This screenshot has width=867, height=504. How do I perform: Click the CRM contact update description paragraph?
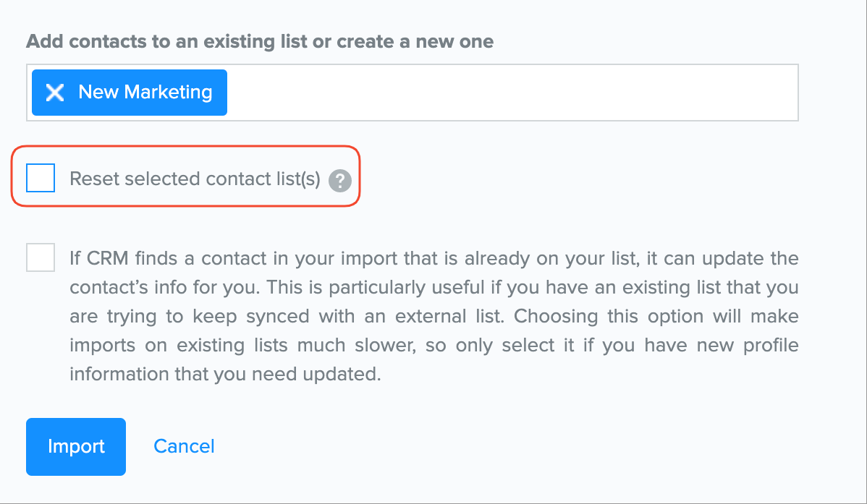[434, 316]
